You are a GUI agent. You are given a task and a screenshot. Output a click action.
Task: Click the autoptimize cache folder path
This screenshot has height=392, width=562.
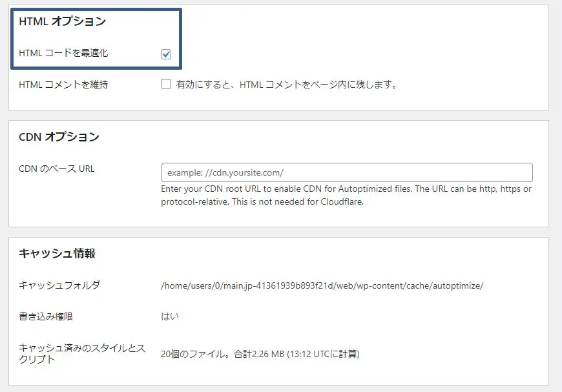tap(323, 286)
